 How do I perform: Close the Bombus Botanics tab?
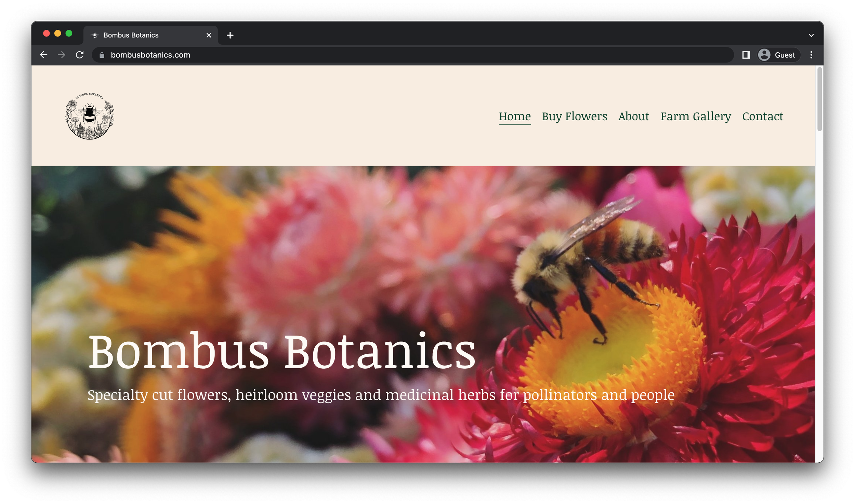209,35
